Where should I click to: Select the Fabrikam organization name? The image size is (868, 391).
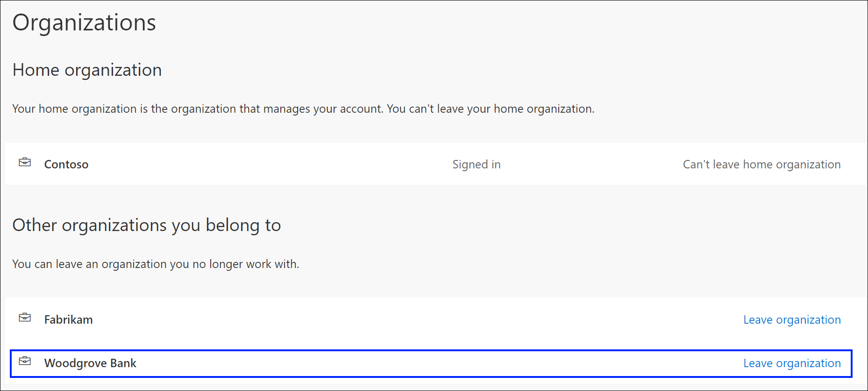(68, 319)
